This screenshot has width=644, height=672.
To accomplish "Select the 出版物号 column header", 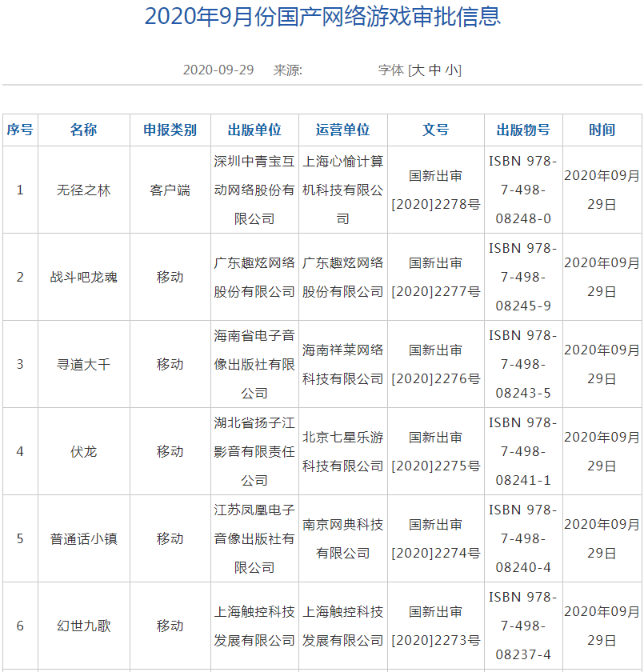I will click(x=522, y=130).
